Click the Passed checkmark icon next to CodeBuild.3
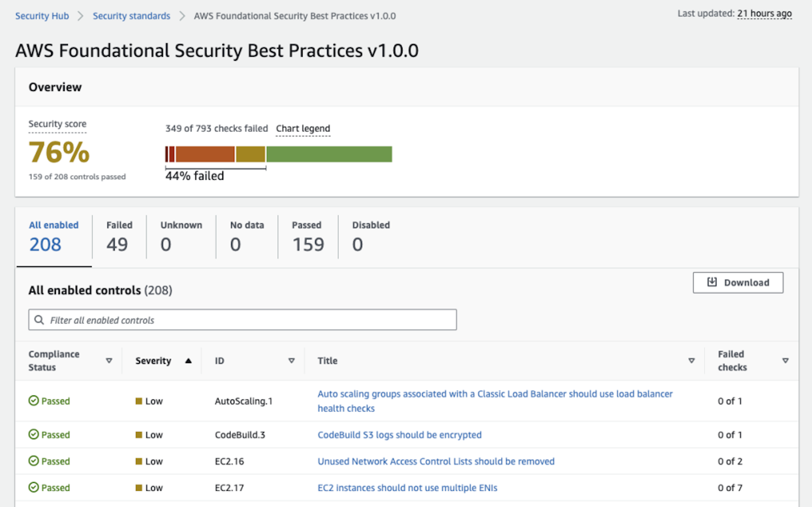 pyautogui.click(x=34, y=434)
